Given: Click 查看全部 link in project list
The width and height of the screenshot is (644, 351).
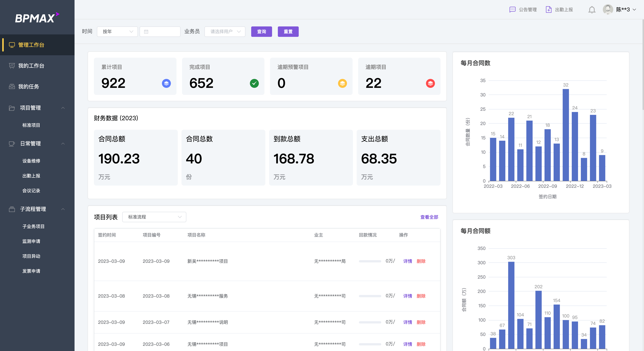Looking at the screenshot, I should click(429, 217).
